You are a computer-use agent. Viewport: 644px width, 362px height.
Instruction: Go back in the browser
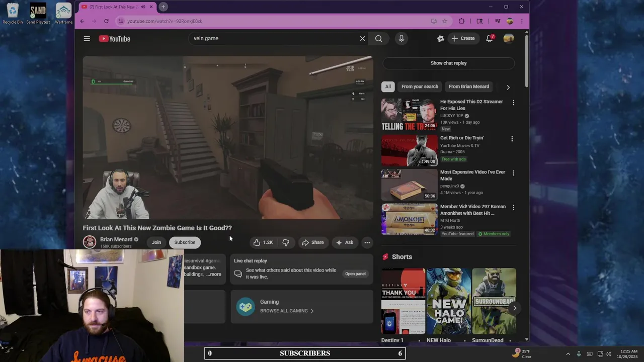pos(83,21)
